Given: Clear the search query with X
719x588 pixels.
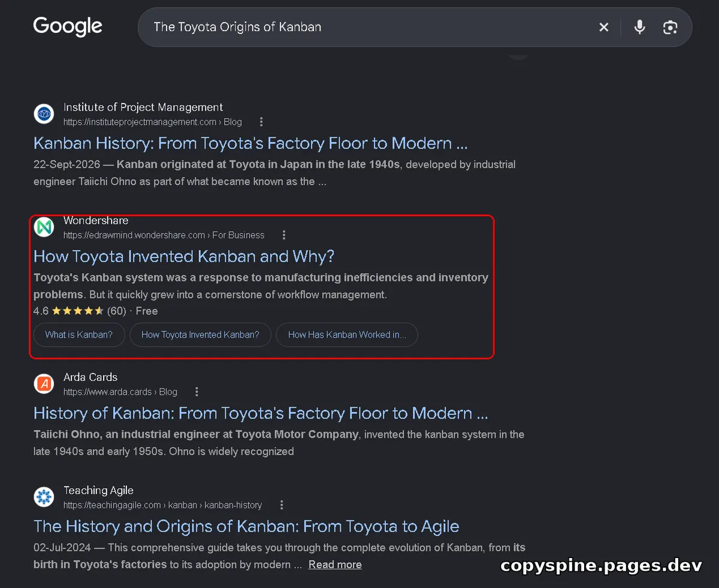Looking at the screenshot, I should point(604,27).
